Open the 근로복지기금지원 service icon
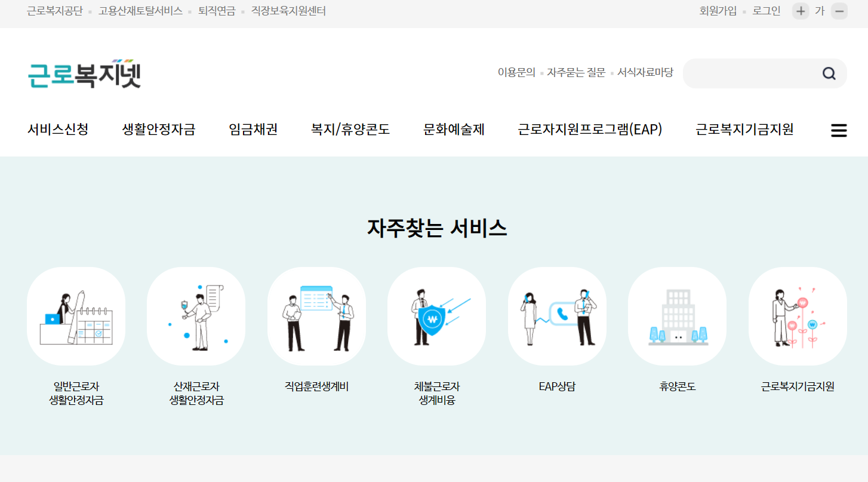 (x=798, y=316)
